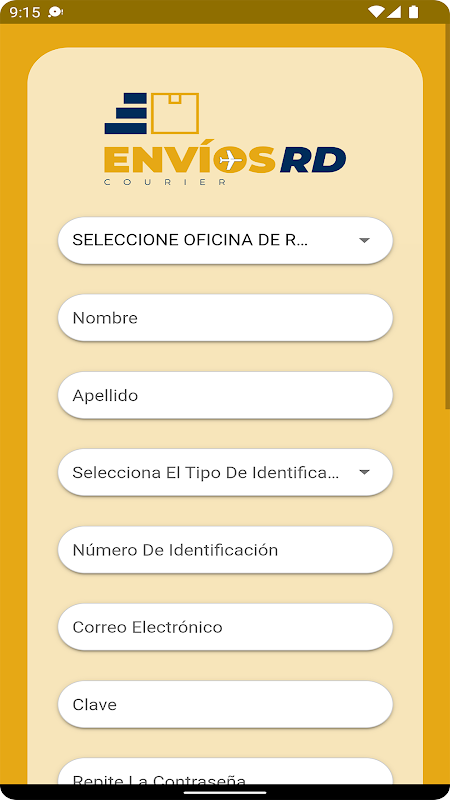Expand Selecciona El Tipo De Identificación dropdown
This screenshot has height=800, width=450.
225,472
